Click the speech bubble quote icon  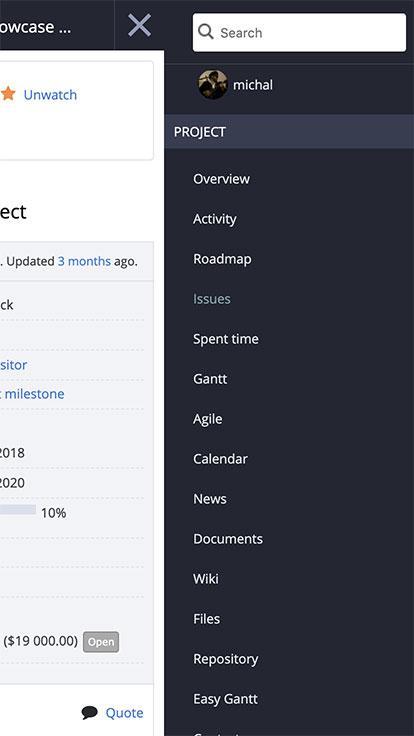pos(90,713)
